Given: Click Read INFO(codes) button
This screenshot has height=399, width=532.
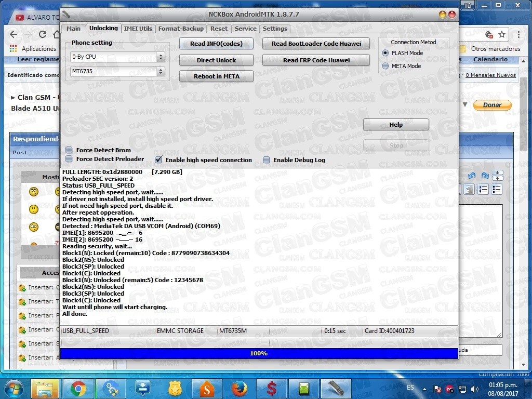Looking at the screenshot, I should (x=216, y=44).
